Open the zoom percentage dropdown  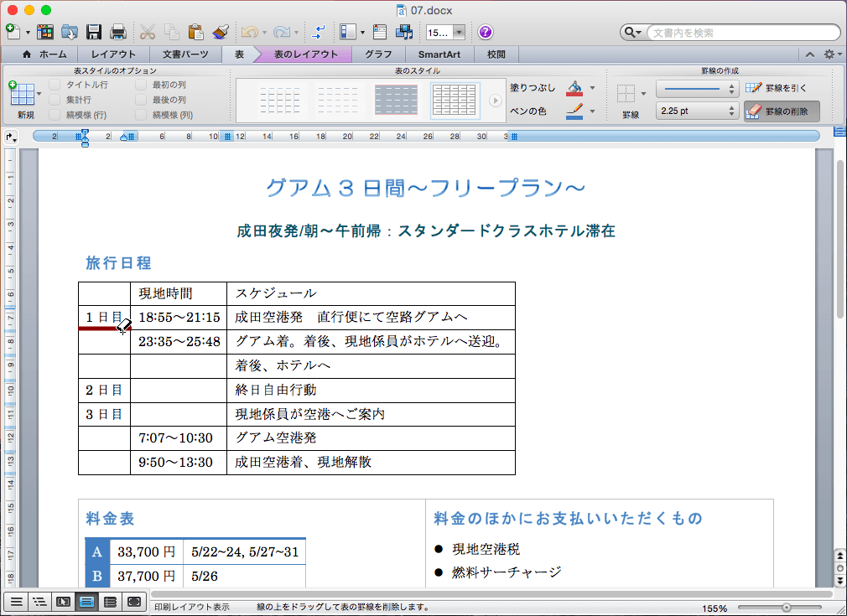[459, 33]
